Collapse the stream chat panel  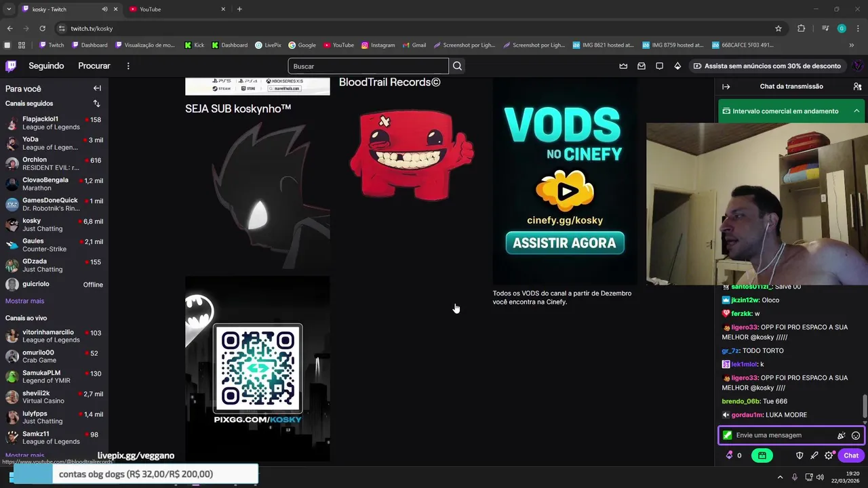pyautogui.click(x=726, y=87)
